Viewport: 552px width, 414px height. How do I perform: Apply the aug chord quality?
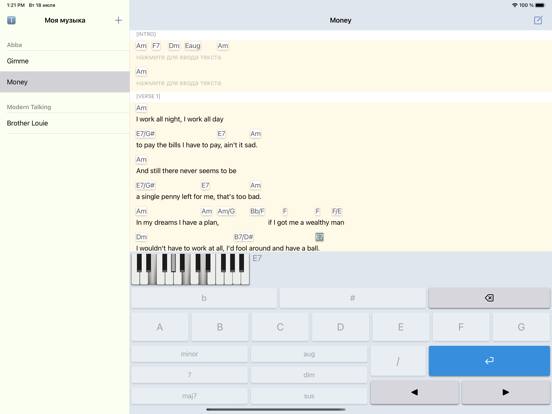(x=309, y=354)
